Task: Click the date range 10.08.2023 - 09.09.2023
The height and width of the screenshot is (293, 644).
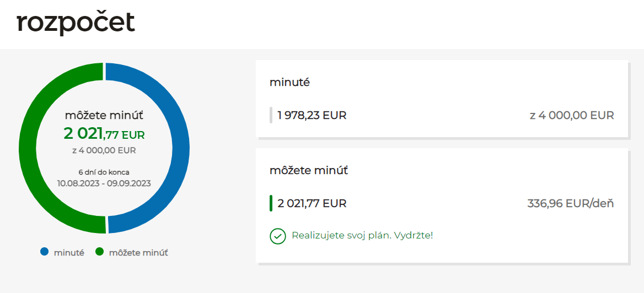Action: [x=104, y=183]
